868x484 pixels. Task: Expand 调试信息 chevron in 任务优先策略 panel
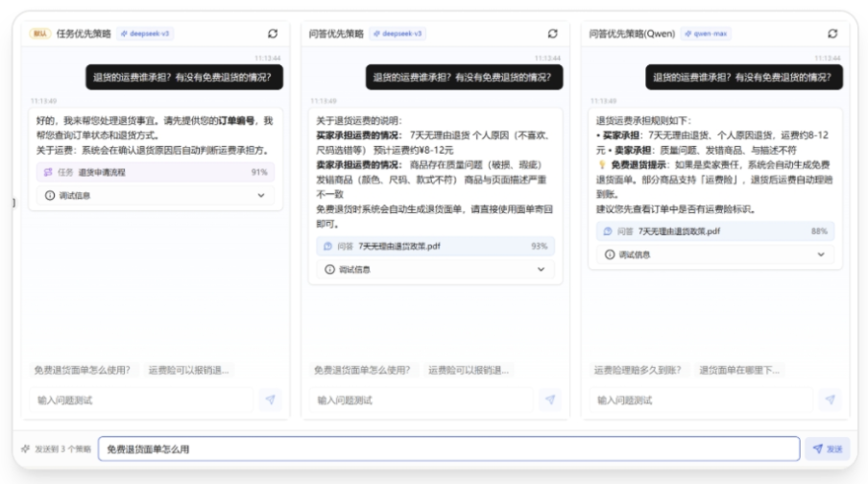point(261,196)
